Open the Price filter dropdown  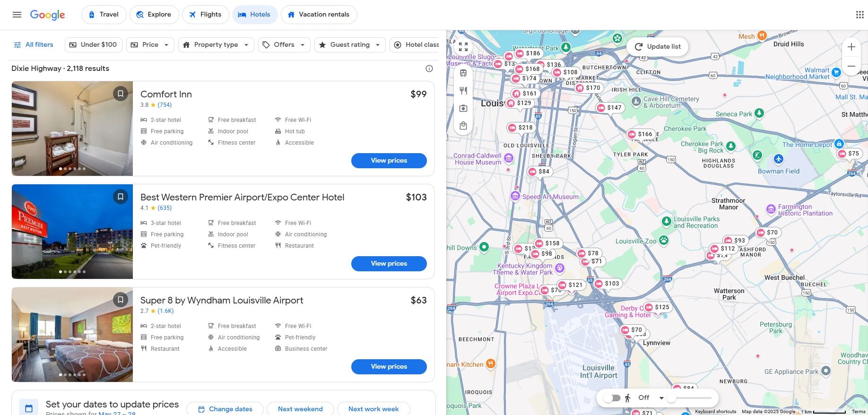click(x=150, y=45)
